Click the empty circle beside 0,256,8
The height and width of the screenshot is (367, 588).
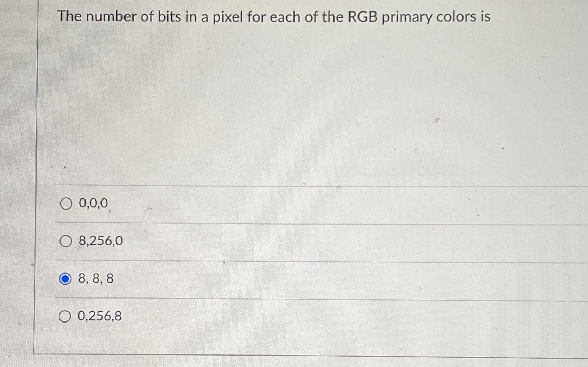[65, 317]
